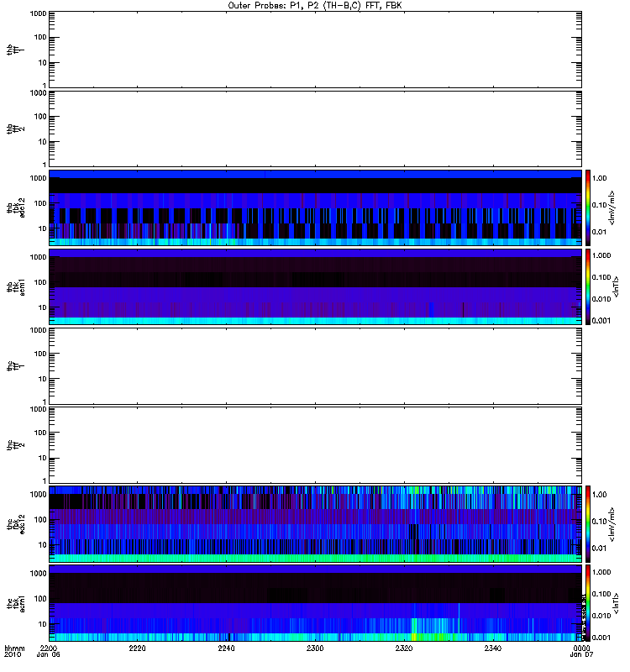The width and height of the screenshot is (630, 672).
Task: Click the 'thc fbk scm1' y-axis title
Action: tap(16, 603)
